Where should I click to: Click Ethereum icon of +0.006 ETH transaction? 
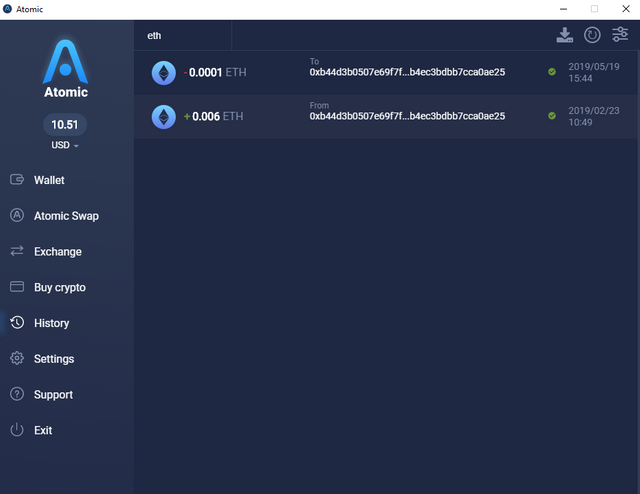click(x=164, y=117)
